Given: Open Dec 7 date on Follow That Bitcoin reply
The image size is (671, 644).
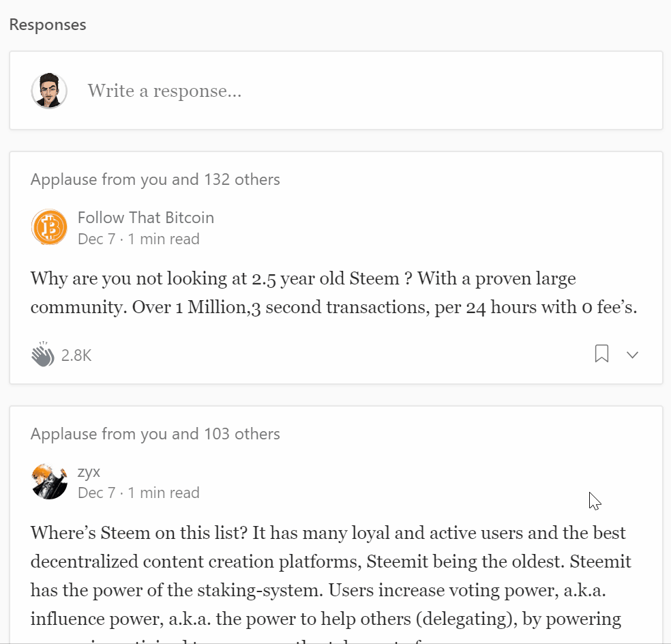Looking at the screenshot, I should pos(96,239).
